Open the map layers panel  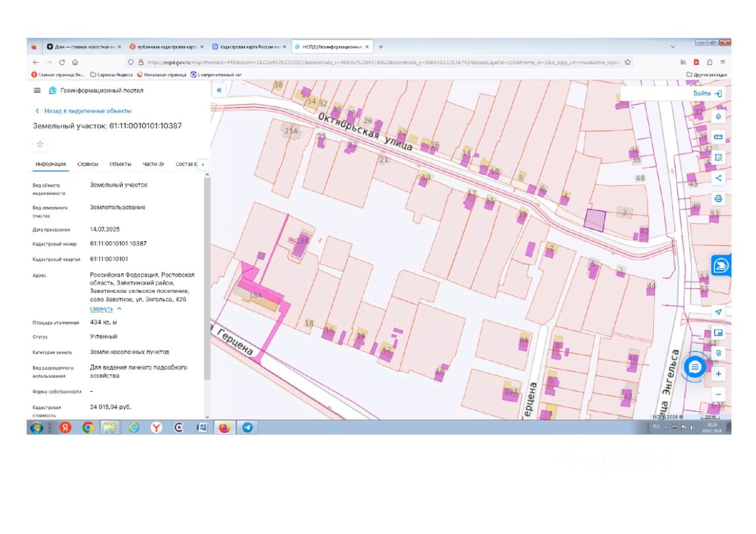719,116
